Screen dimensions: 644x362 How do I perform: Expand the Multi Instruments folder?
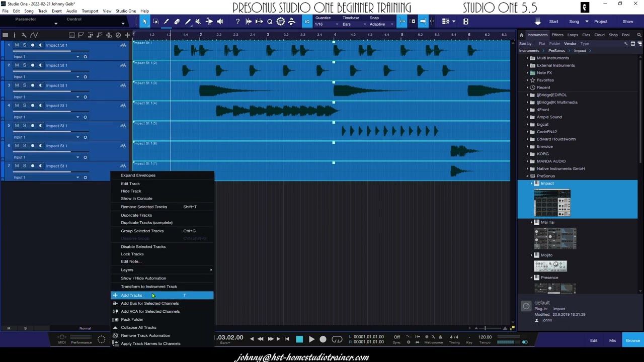tap(527, 58)
